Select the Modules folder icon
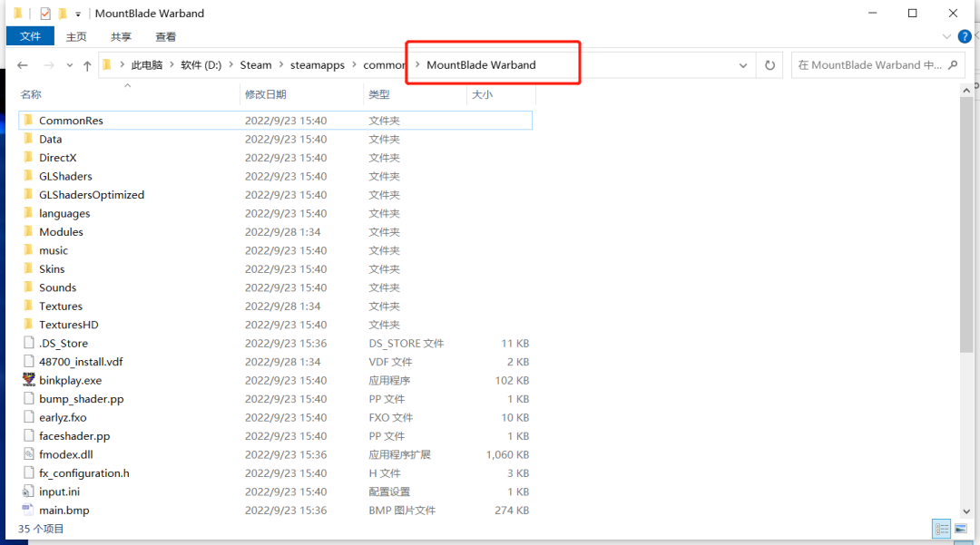Viewport: 980px width, 545px height. click(28, 231)
